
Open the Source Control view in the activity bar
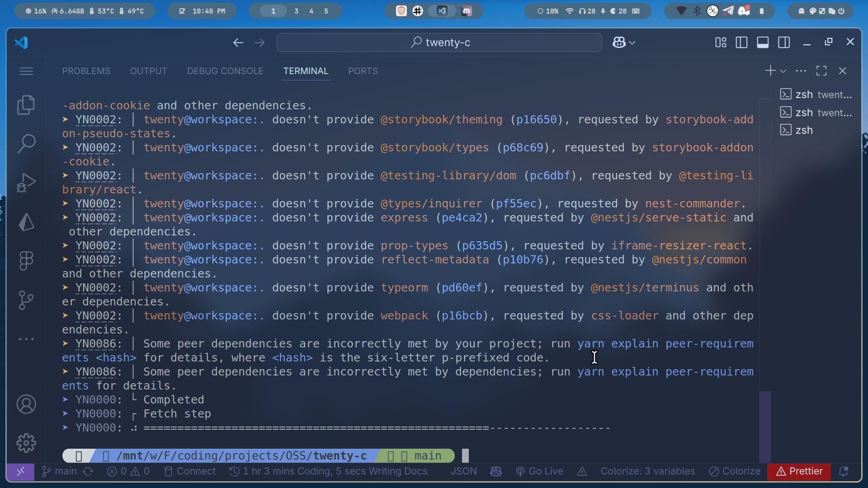(26, 300)
